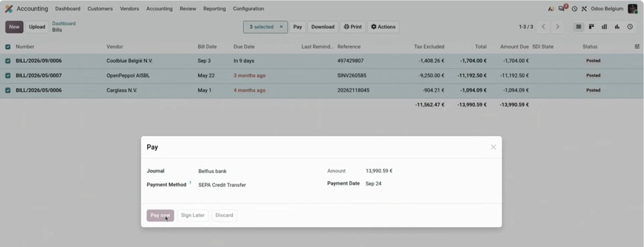644x247 pixels.
Task: Open the Actions gear dropdown
Action: pyautogui.click(x=383, y=27)
